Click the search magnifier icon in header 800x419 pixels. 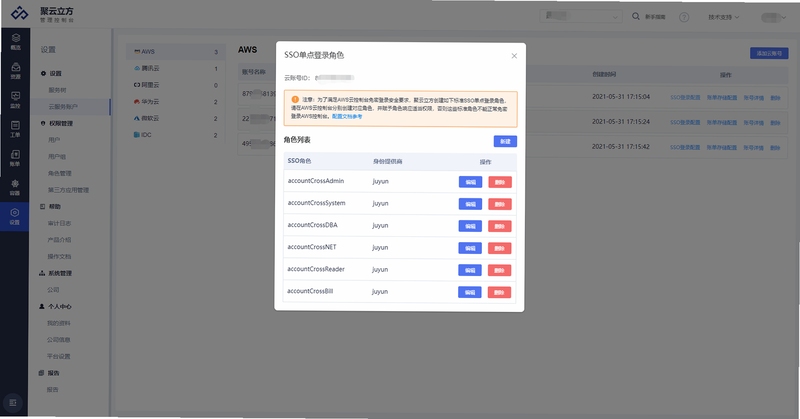[x=636, y=16]
